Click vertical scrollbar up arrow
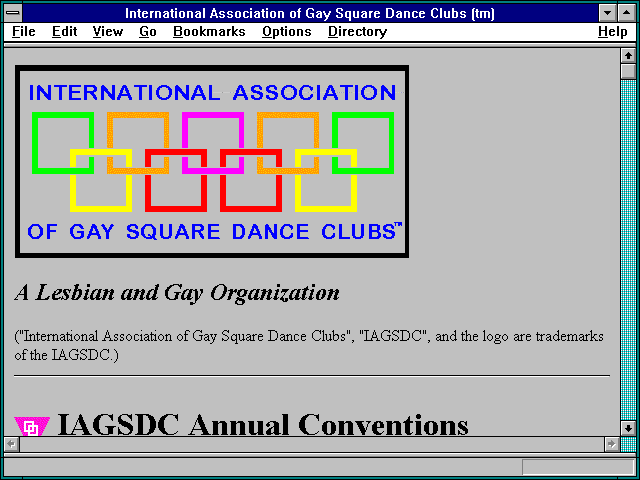The width and height of the screenshot is (640, 480). click(x=628, y=56)
